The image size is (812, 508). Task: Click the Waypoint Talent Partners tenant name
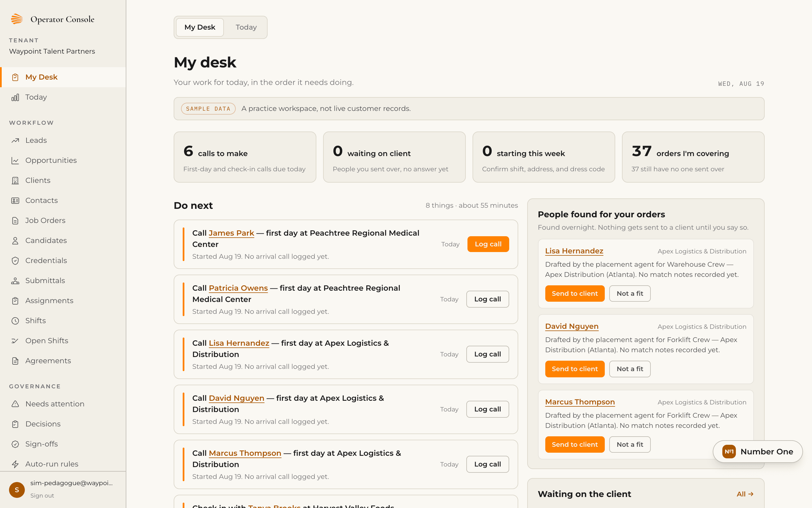[52, 51]
